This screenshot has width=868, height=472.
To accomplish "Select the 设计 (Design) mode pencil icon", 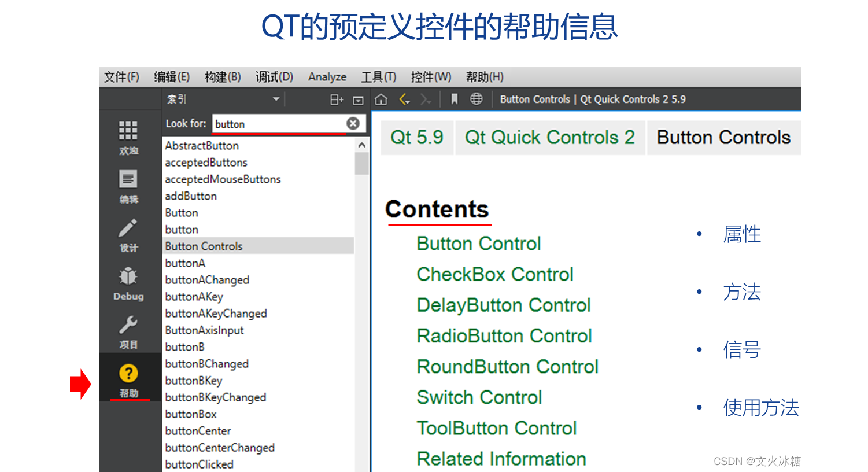I will 128,228.
